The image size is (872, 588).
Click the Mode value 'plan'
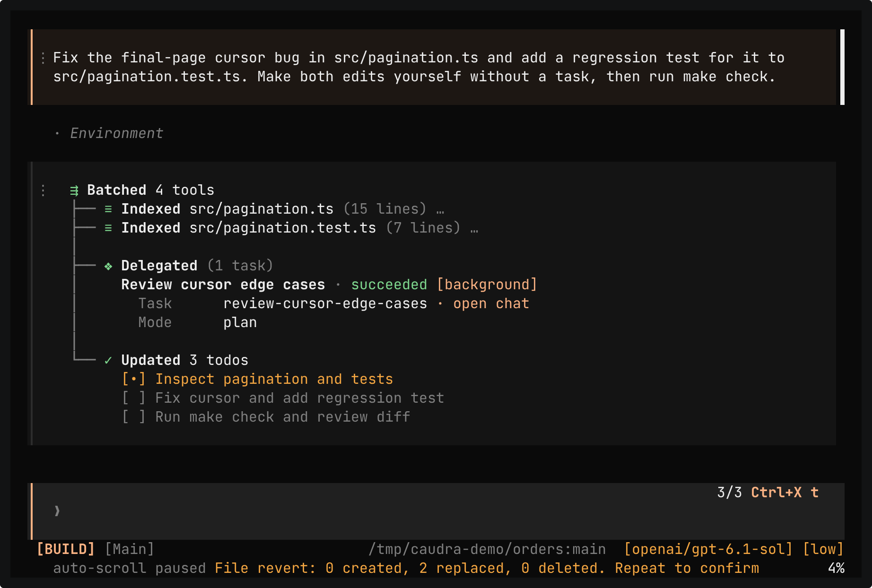pyautogui.click(x=240, y=323)
